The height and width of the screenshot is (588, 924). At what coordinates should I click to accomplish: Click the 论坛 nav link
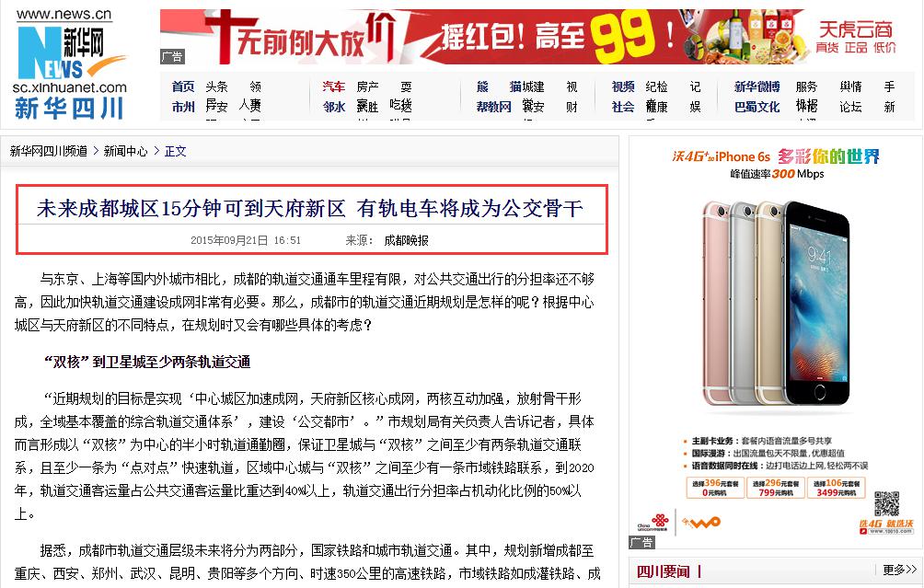tap(850, 108)
